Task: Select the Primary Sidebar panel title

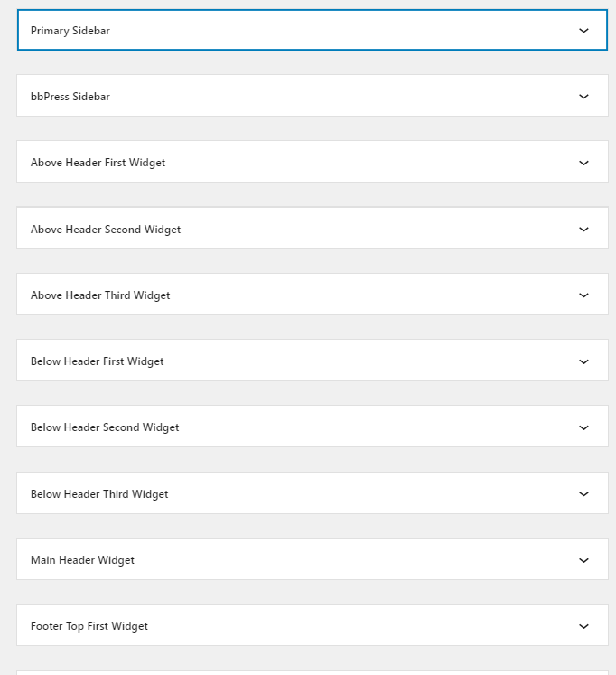Action: (x=70, y=31)
